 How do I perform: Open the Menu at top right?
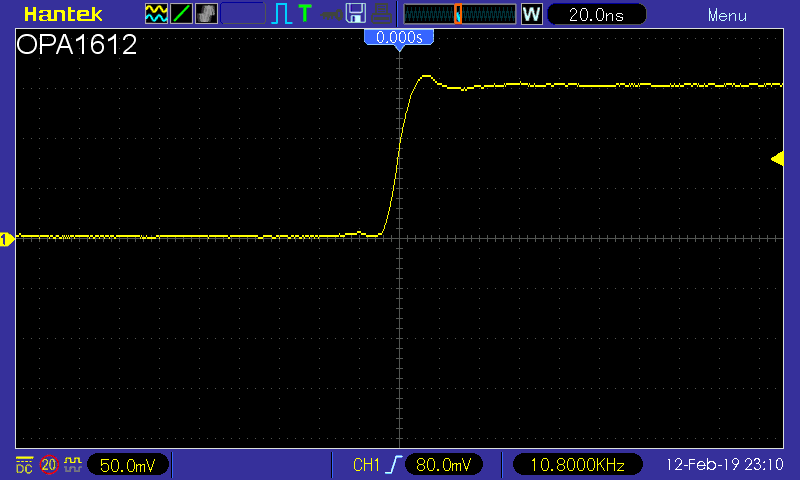click(x=727, y=15)
